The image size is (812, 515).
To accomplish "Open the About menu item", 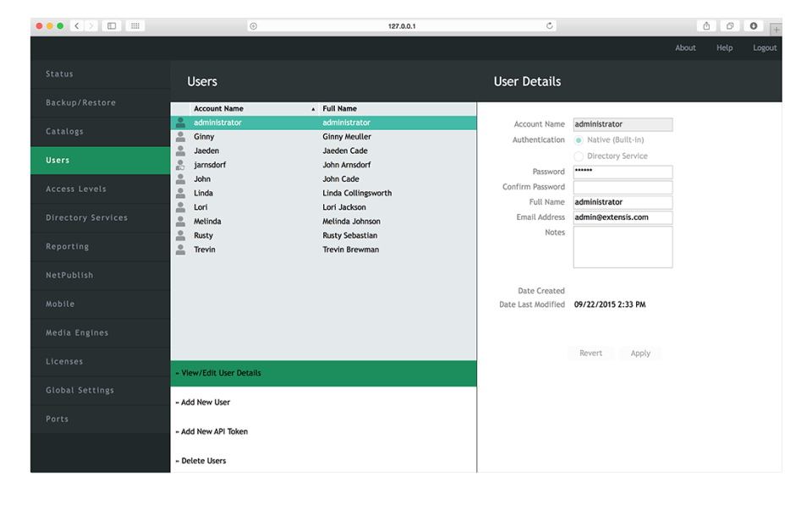I will [x=685, y=47].
